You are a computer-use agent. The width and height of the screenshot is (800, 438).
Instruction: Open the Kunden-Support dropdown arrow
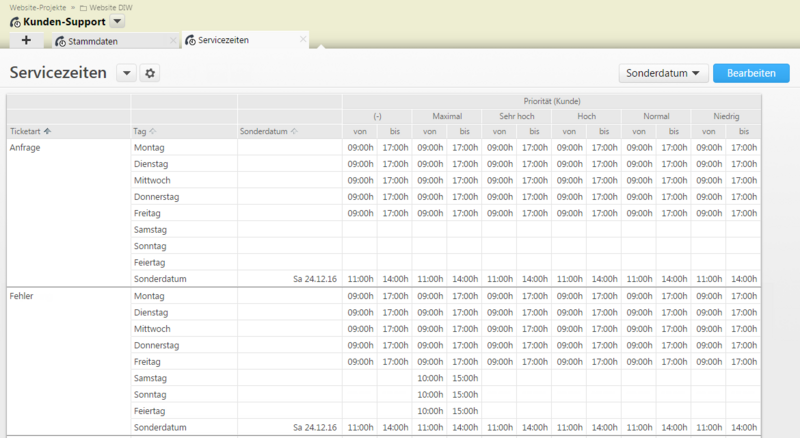point(117,21)
